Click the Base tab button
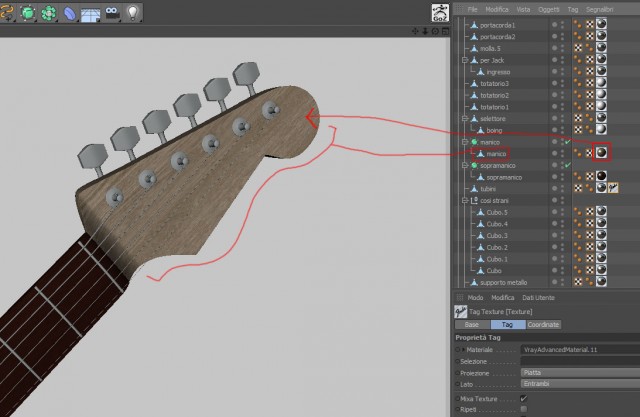Screen dimensions: 640x417 point(472,324)
